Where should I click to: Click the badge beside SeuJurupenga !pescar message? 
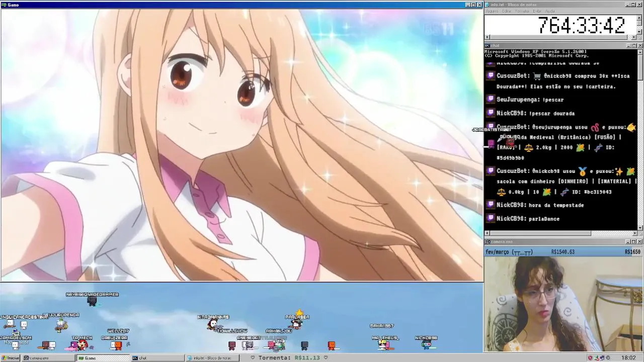click(x=491, y=100)
